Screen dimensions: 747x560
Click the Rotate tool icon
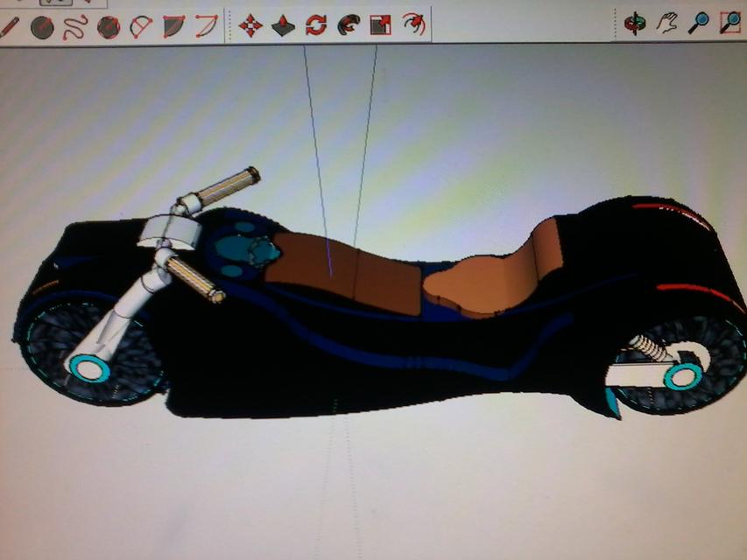pyautogui.click(x=315, y=25)
